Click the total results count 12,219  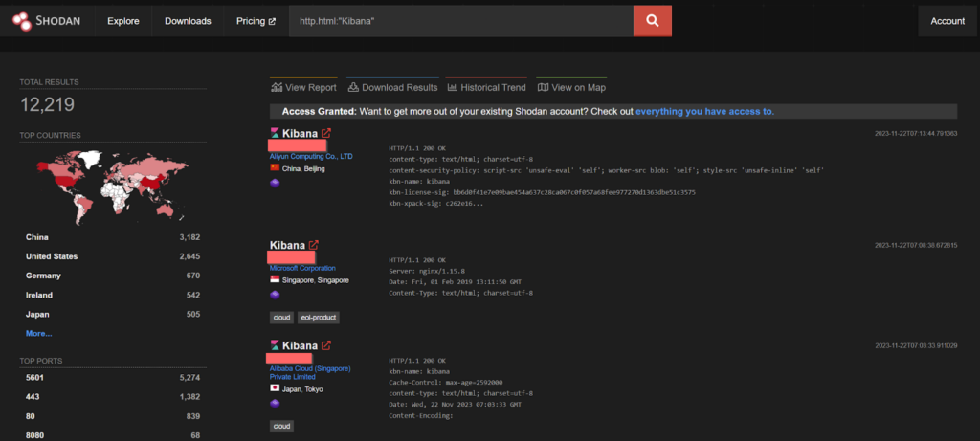point(48,105)
